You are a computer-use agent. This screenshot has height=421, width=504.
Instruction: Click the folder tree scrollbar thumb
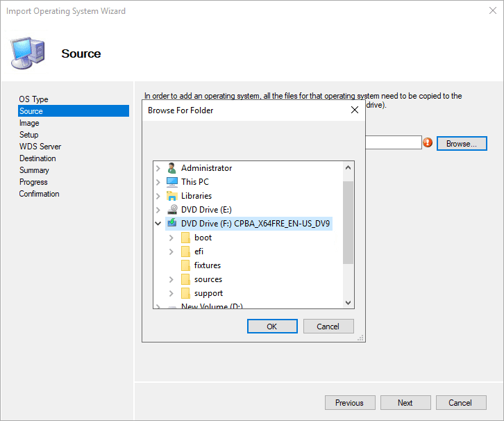click(348, 222)
